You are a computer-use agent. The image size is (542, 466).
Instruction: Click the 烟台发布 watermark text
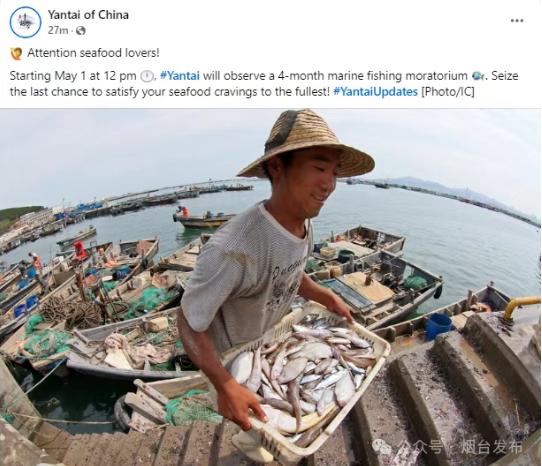[491, 447]
